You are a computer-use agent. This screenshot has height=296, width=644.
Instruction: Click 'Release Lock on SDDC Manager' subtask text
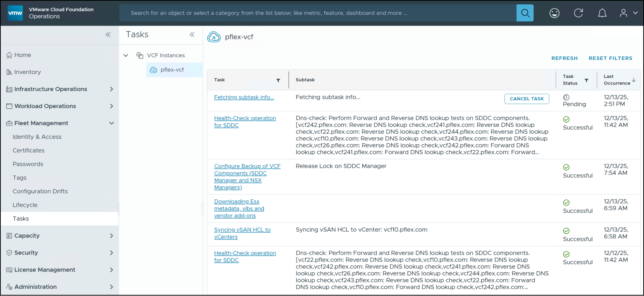[x=341, y=166]
